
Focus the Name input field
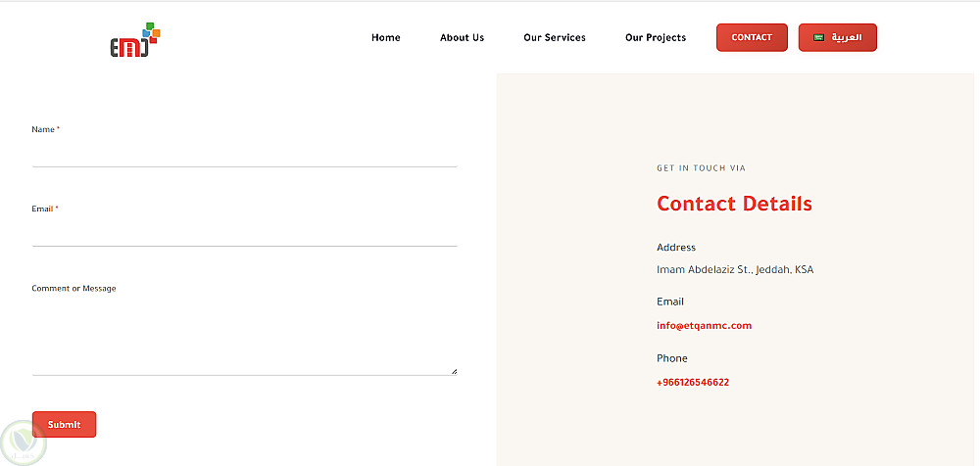244,154
